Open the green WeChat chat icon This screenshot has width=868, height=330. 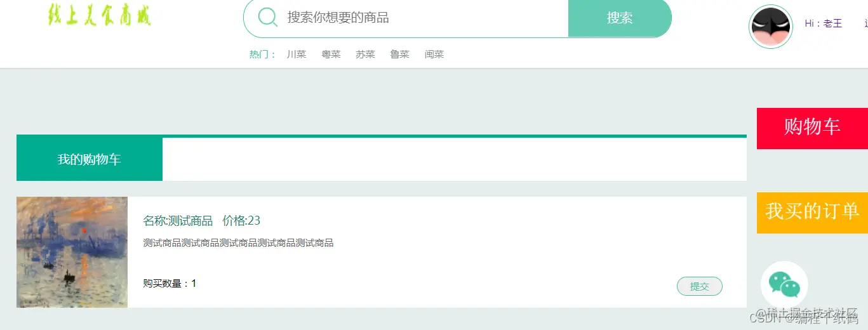pyautogui.click(x=784, y=284)
